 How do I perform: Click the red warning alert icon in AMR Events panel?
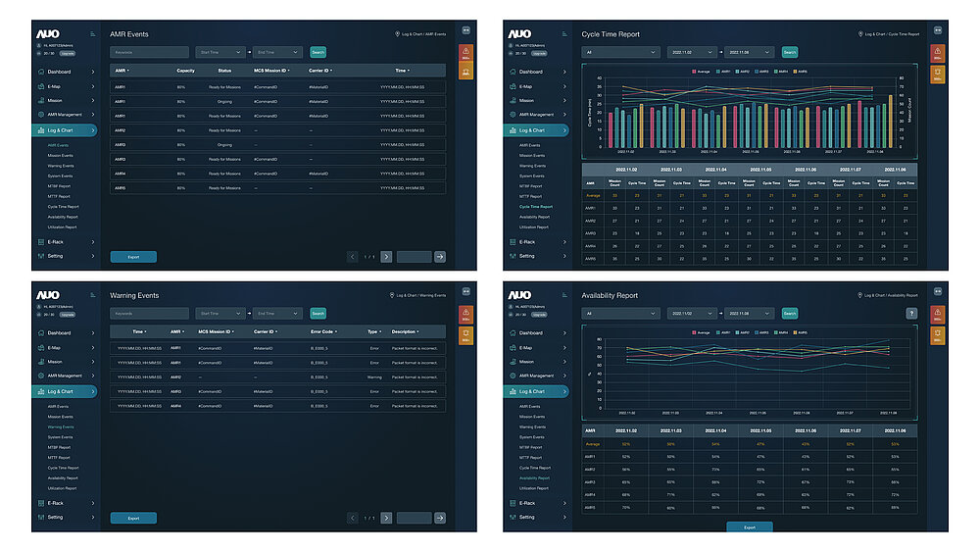coord(465,52)
